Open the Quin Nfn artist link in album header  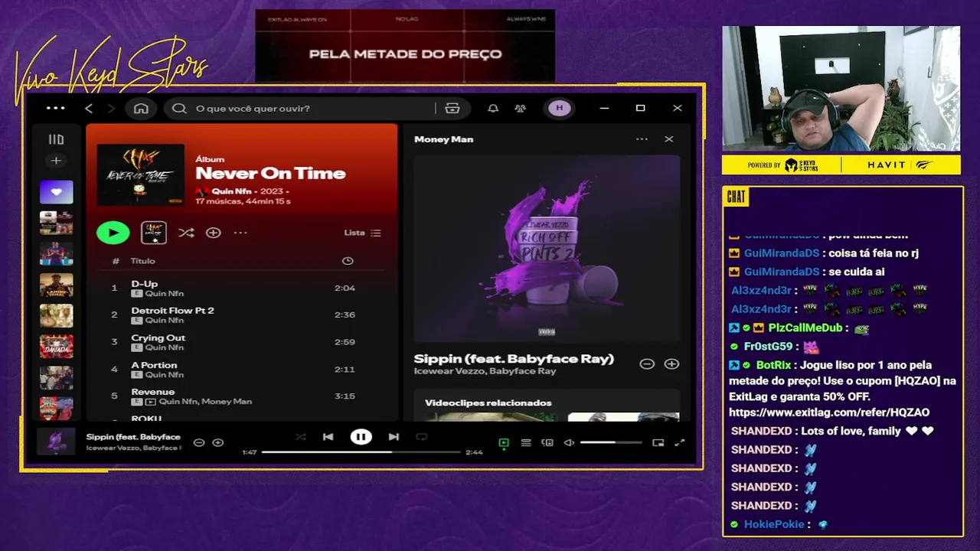point(233,191)
